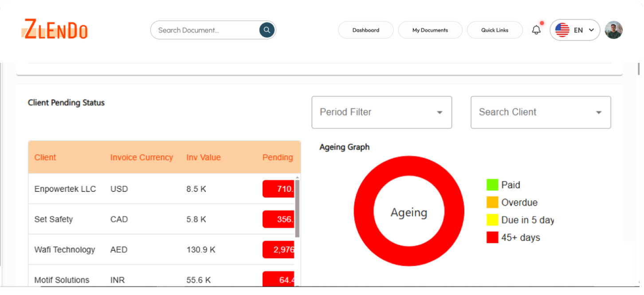
Task: Open Quick Links menu
Action: pyautogui.click(x=495, y=30)
